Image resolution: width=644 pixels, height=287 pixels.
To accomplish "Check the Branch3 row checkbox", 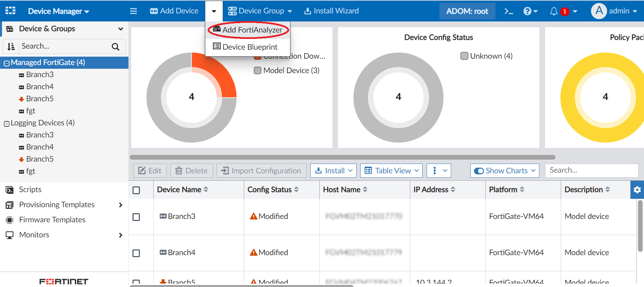I will pos(136,217).
